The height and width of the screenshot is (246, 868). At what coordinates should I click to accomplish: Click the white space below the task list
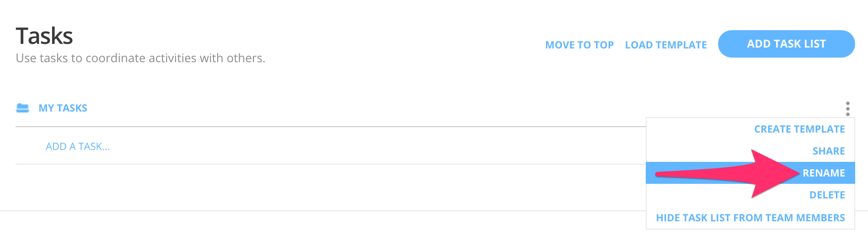click(320, 187)
